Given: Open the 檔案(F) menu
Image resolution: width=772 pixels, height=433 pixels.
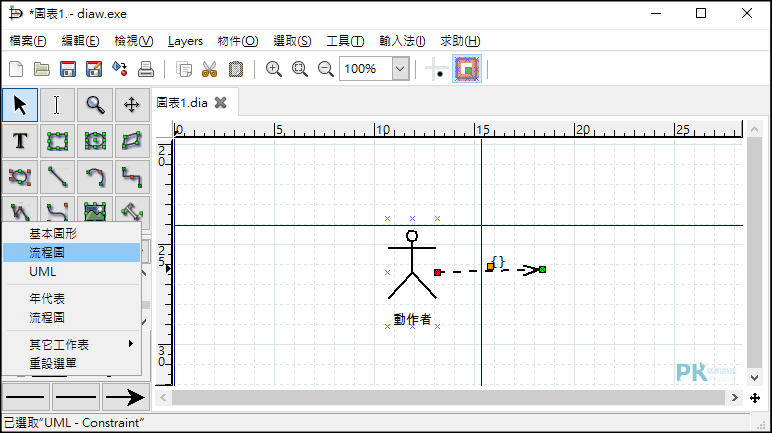Looking at the screenshot, I should 28,41.
